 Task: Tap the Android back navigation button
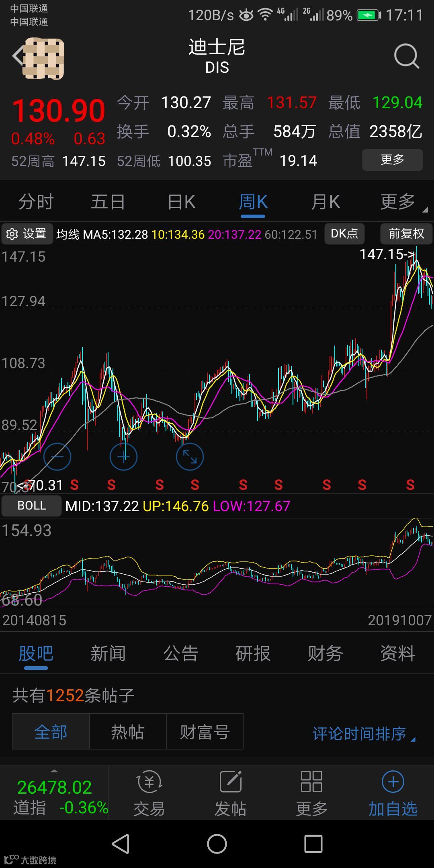pyautogui.click(x=120, y=844)
